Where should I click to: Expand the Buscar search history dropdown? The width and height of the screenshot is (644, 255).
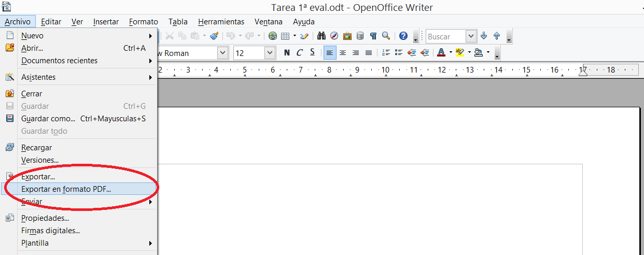coord(471,36)
